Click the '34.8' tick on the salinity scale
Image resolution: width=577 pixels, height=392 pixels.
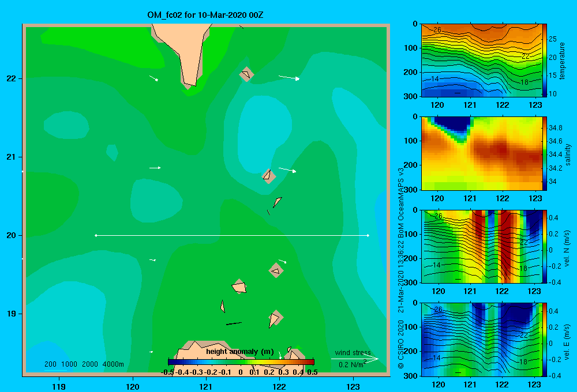(555, 127)
